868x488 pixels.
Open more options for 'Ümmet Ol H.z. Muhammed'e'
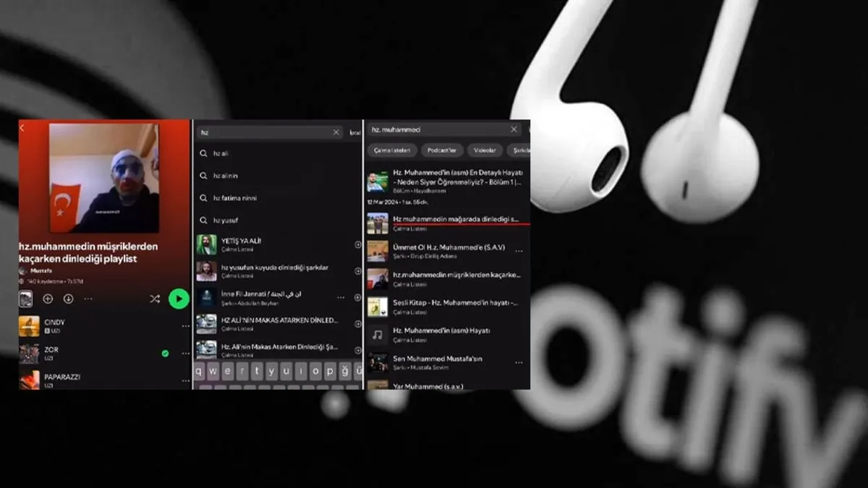(519, 251)
